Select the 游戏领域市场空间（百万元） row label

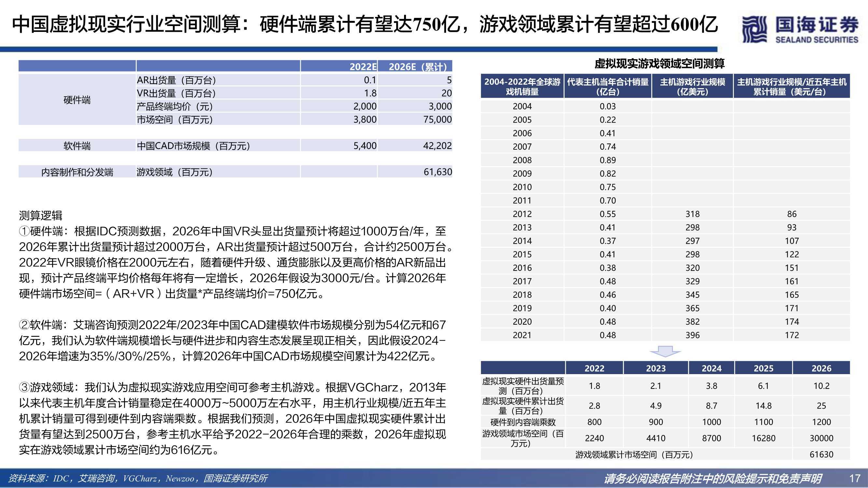point(523,438)
